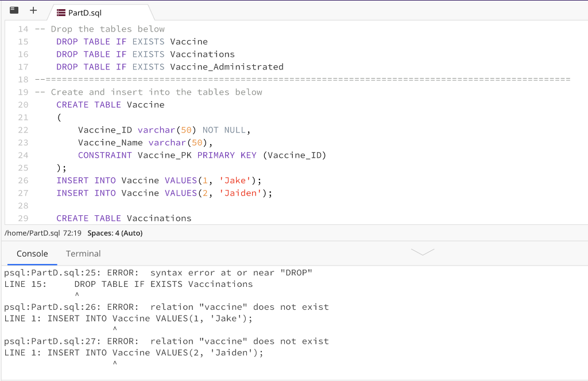Viewport: 588px width, 381px height.
Task: Open the file list icon
Action: point(13,10)
